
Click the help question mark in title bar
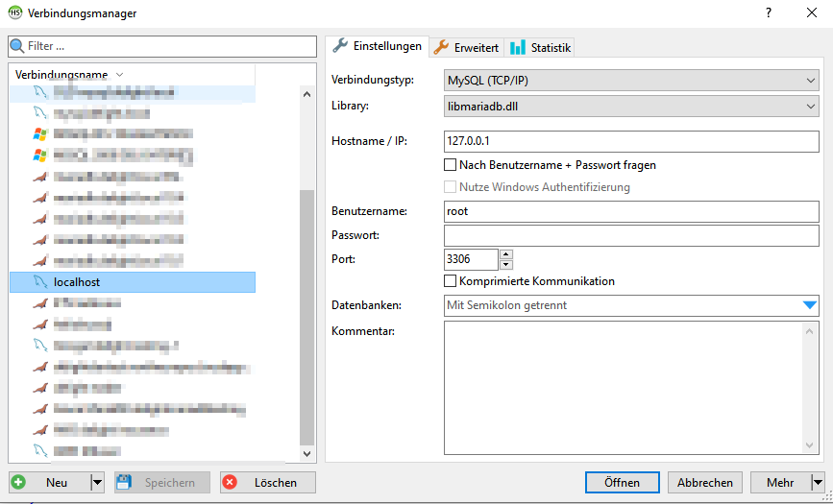point(768,13)
